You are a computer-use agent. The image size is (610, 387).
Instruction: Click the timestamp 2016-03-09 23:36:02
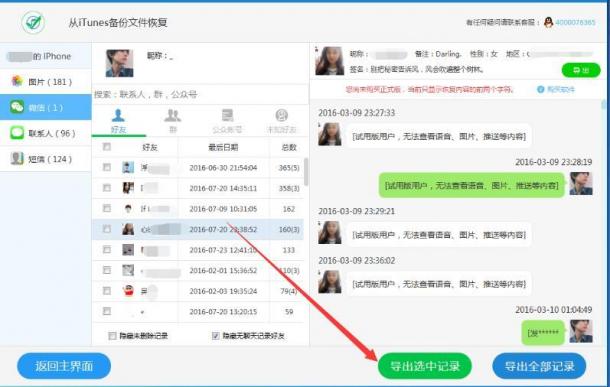356,261
